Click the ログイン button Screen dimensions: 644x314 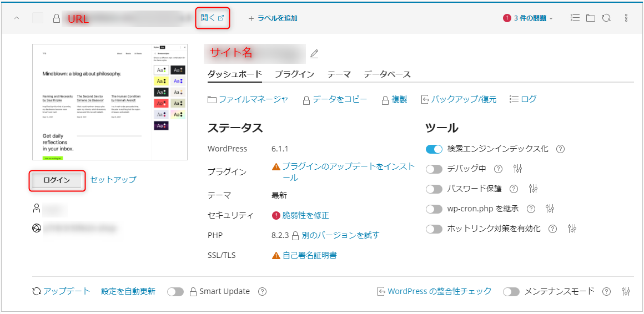(x=57, y=180)
